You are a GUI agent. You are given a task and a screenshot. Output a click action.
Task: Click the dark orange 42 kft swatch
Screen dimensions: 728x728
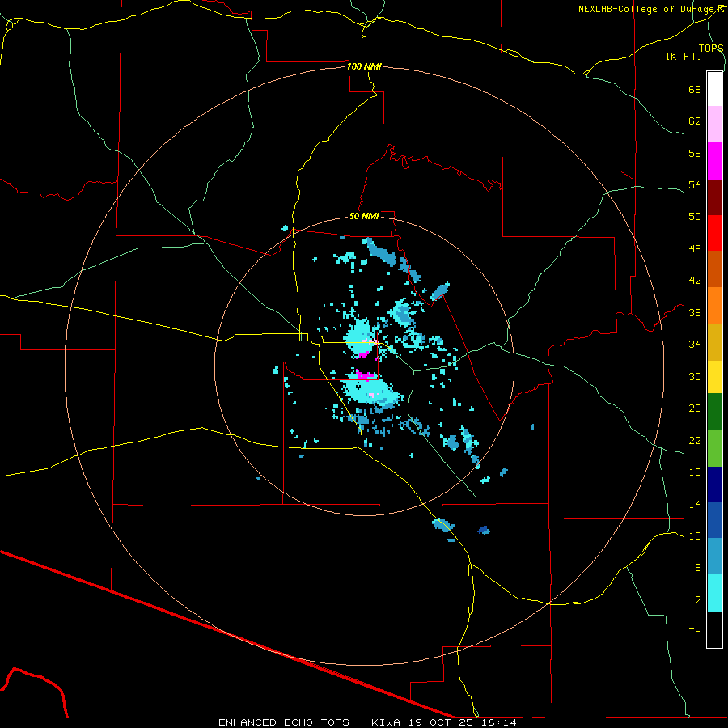click(x=714, y=269)
